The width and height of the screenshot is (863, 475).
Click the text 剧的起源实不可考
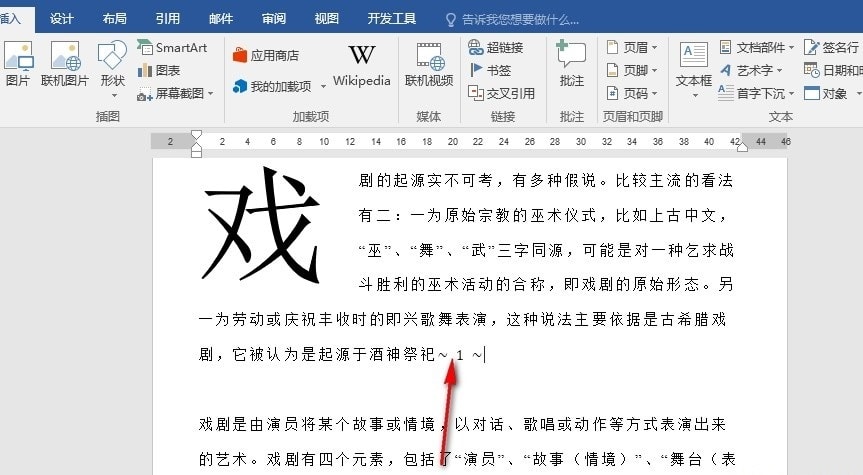425,181
